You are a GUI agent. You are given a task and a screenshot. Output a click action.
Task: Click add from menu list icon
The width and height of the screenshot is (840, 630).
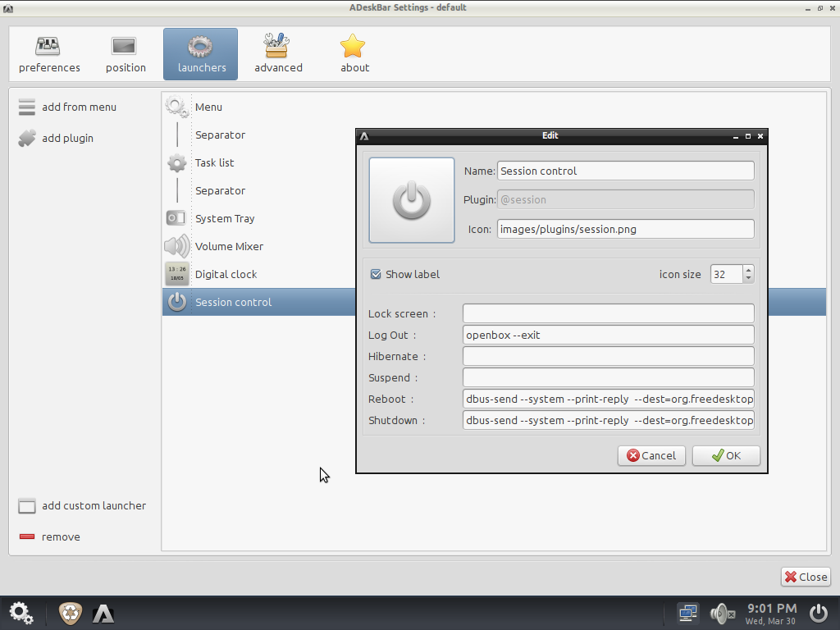coord(27,107)
